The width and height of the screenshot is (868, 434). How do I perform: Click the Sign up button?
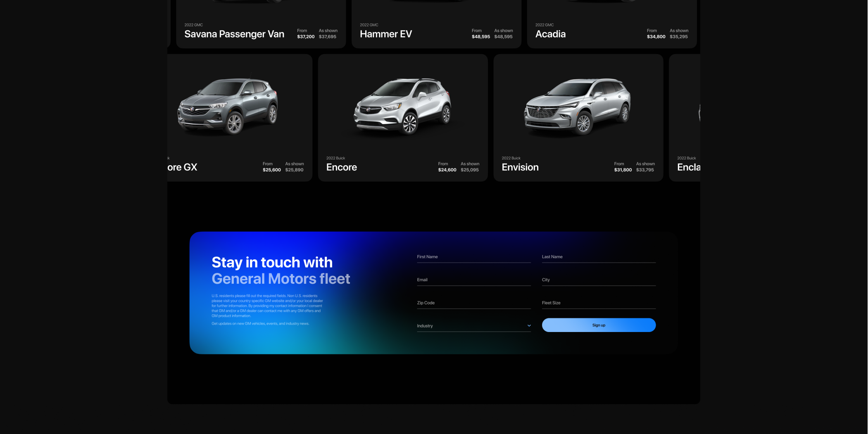tap(599, 325)
